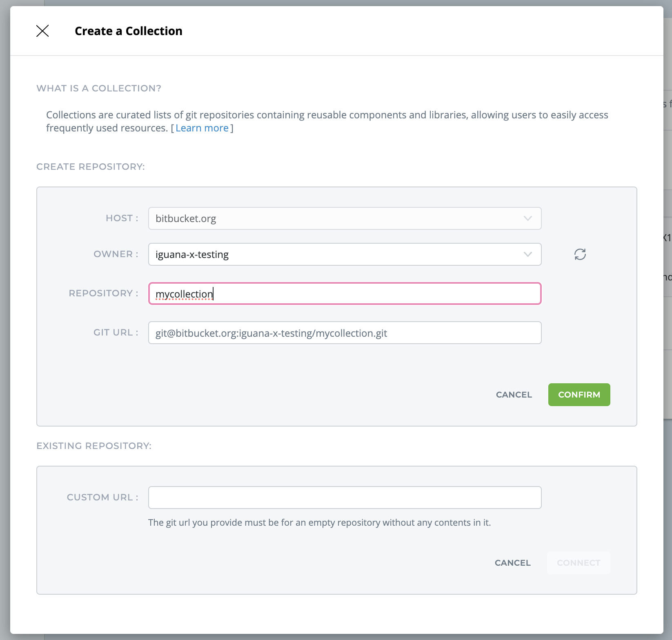Viewport: 672px width, 640px height.
Task: Close the Create a Collection dialog
Action: pos(42,31)
